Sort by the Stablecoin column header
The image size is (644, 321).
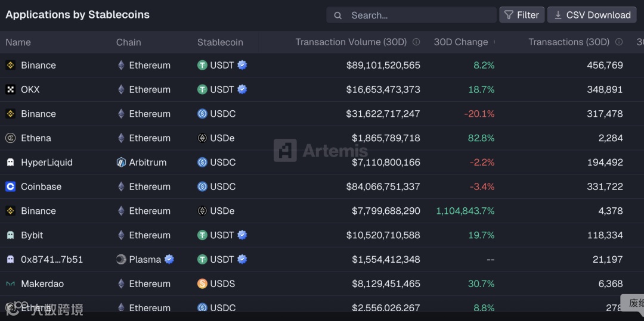coord(220,42)
